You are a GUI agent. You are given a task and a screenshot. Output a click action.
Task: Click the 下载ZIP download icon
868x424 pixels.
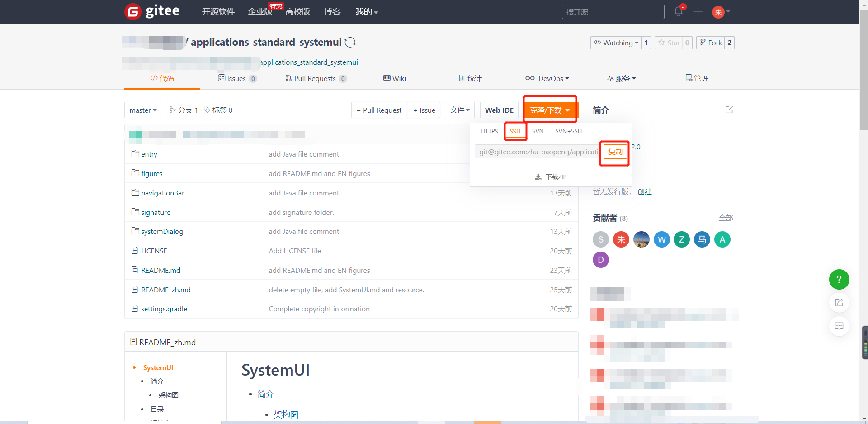538,177
